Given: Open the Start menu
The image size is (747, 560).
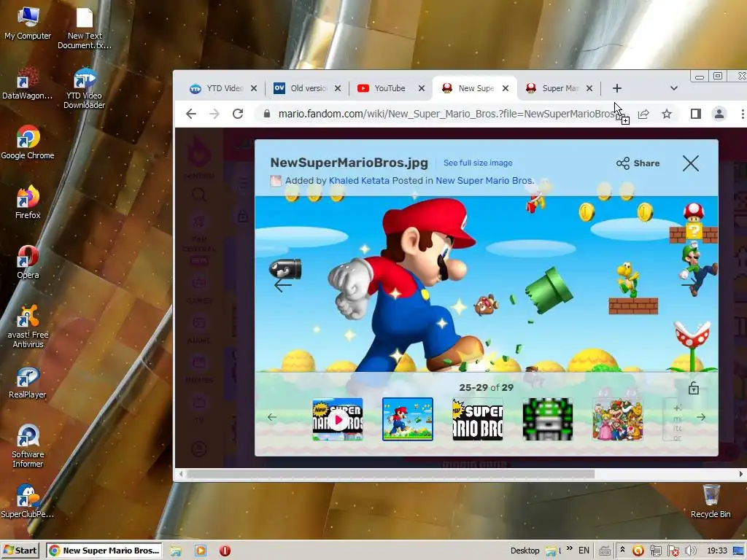Looking at the screenshot, I should pyautogui.click(x=20, y=551).
